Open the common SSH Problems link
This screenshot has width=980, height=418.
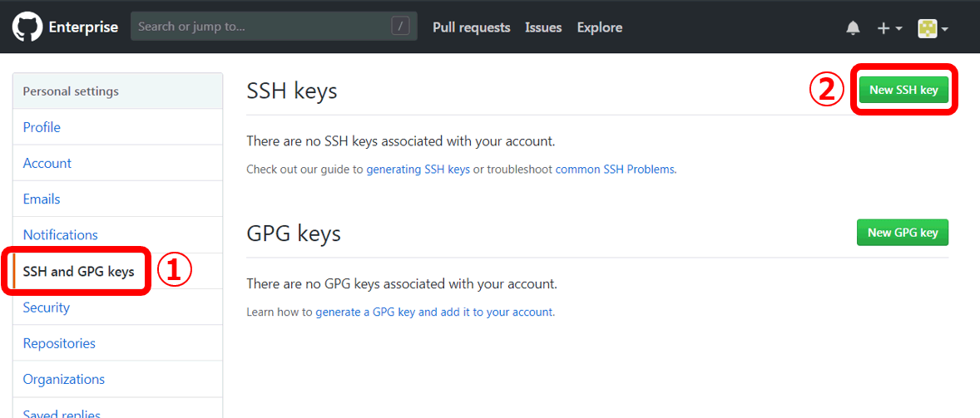[615, 169]
